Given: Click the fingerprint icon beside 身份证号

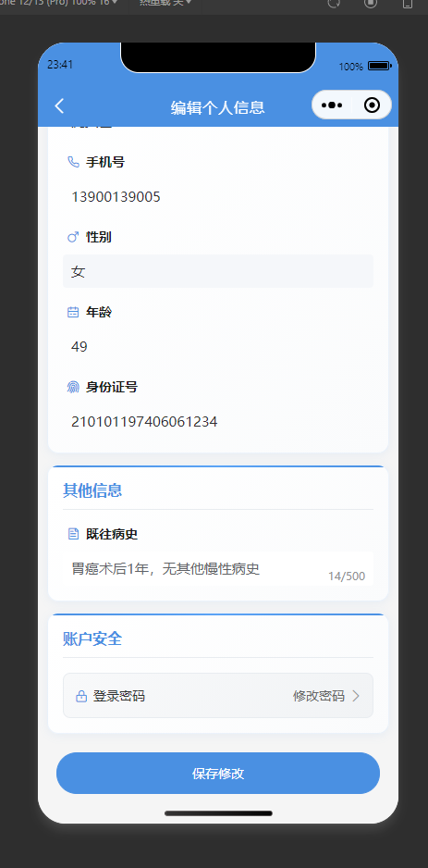Looking at the screenshot, I should point(73,387).
